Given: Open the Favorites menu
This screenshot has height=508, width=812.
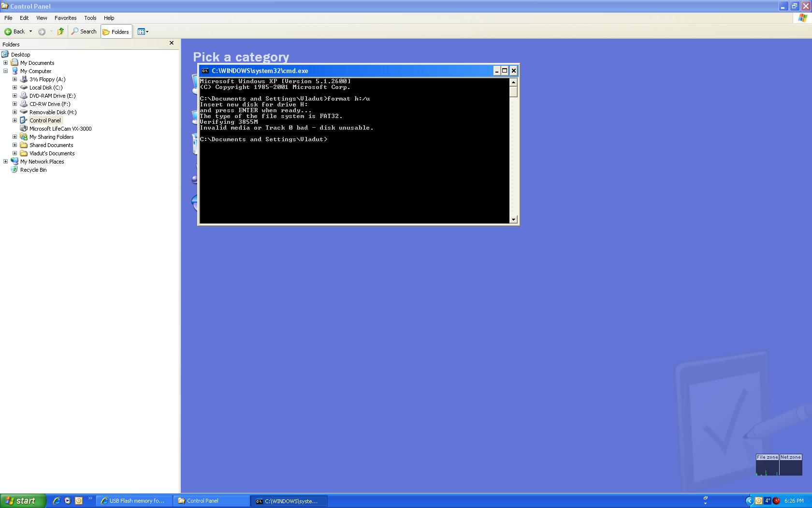Looking at the screenshot, I should pyautogui.click(x=66, y=18).
